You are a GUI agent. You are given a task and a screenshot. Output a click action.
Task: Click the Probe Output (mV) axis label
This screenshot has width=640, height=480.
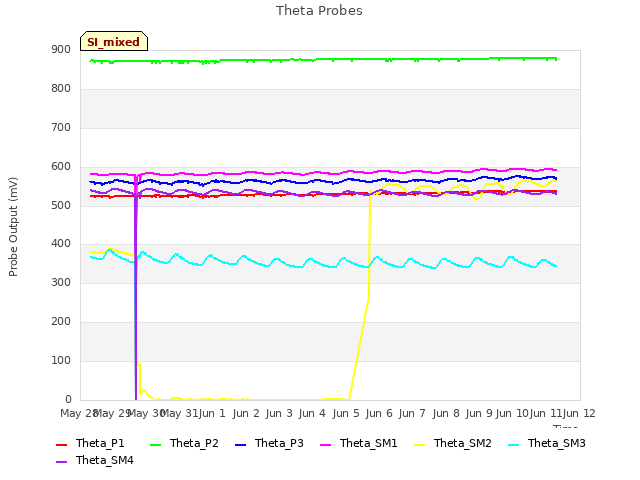pos(13,227)
